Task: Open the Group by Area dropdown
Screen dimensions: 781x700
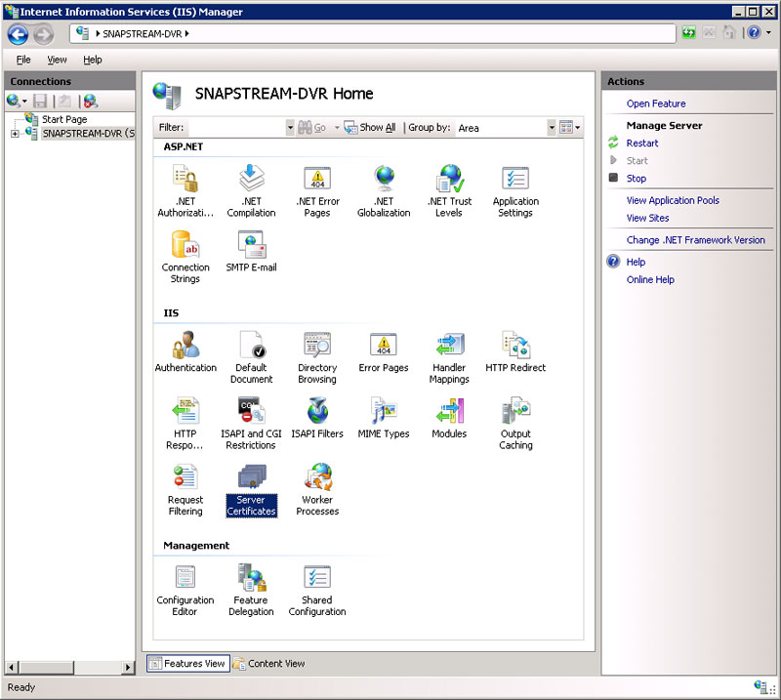Action: point(552,128)
